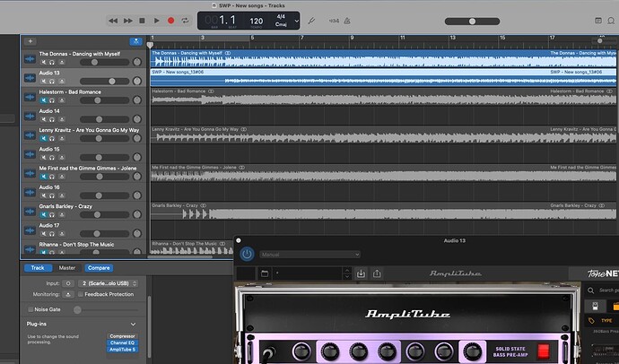Image resolution: width=619 pixels, height=364 pixels.
Task: Toggle the Monitoring button in Smart Controls
Action: (x=68, y=294)
